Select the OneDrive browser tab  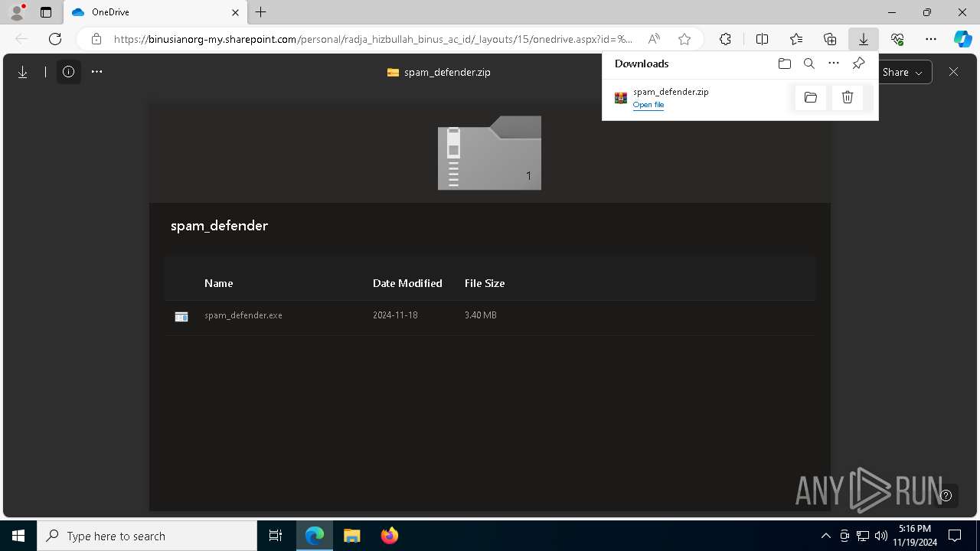tap(153, 12)
